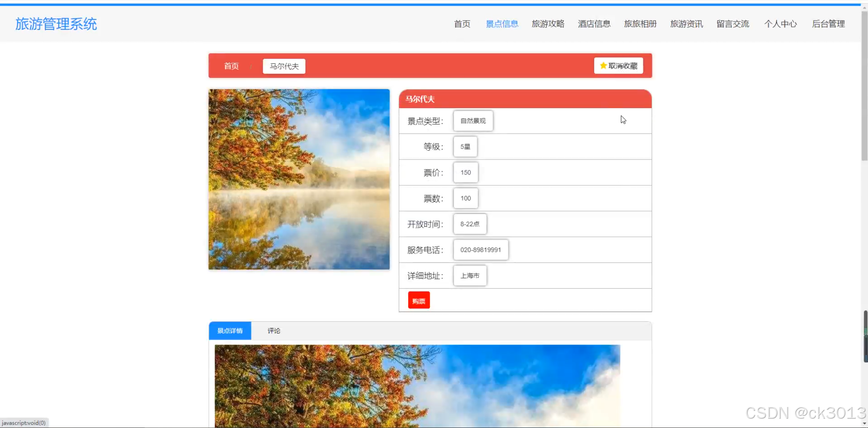Select 旅旅相册 in the top menu
This screenshot has height=428, width=868.
pos(640,24)
